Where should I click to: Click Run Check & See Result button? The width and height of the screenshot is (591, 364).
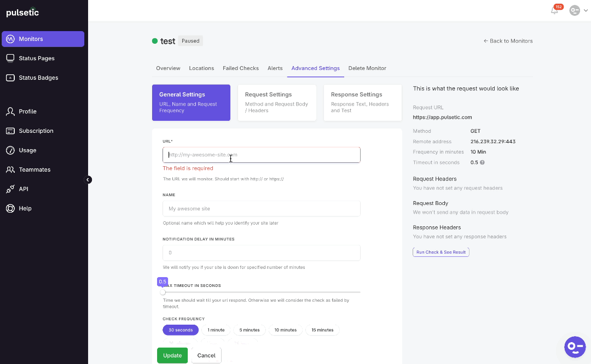[x=441, y=252]
